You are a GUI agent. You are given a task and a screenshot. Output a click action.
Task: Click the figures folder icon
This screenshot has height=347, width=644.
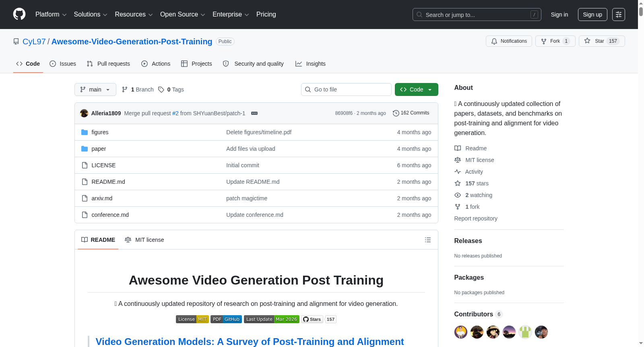[85, 132]
